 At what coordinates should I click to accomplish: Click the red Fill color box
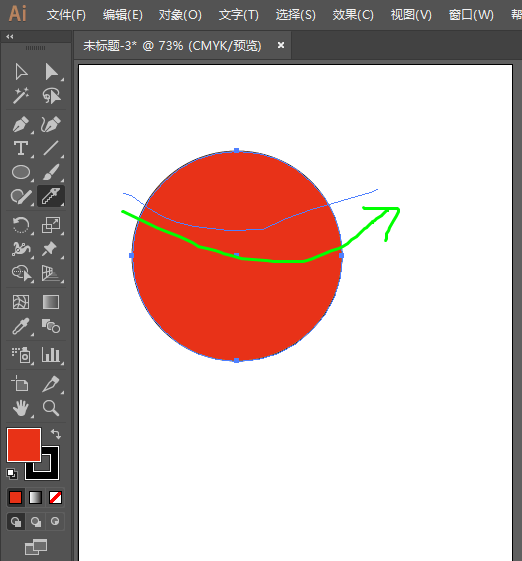click(24, 445)
